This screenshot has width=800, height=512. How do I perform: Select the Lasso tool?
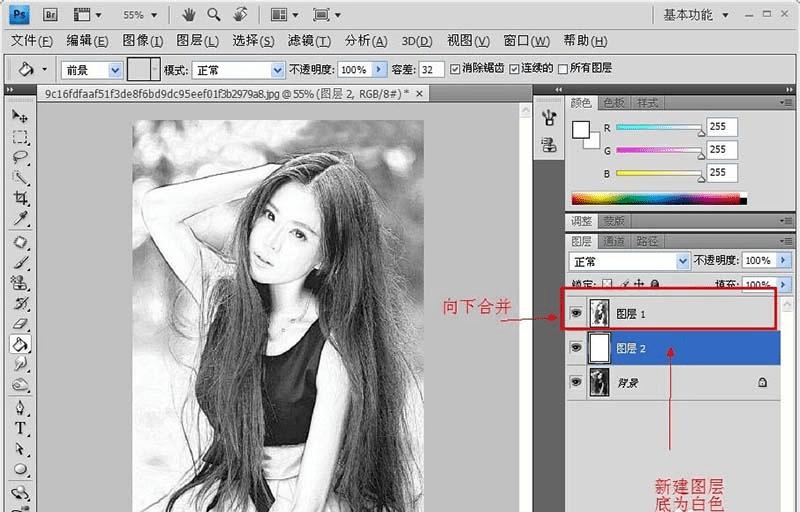pyautogui.click(x=20, y=157)
